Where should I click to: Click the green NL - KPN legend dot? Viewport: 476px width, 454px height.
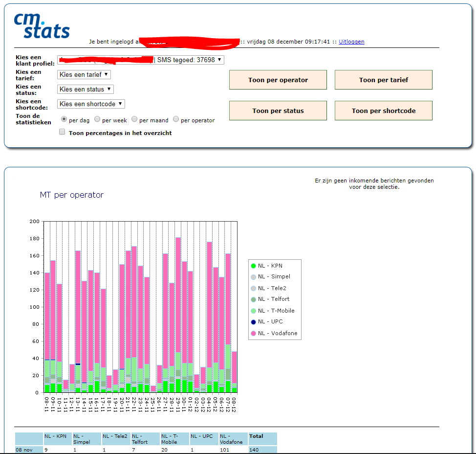253,266
